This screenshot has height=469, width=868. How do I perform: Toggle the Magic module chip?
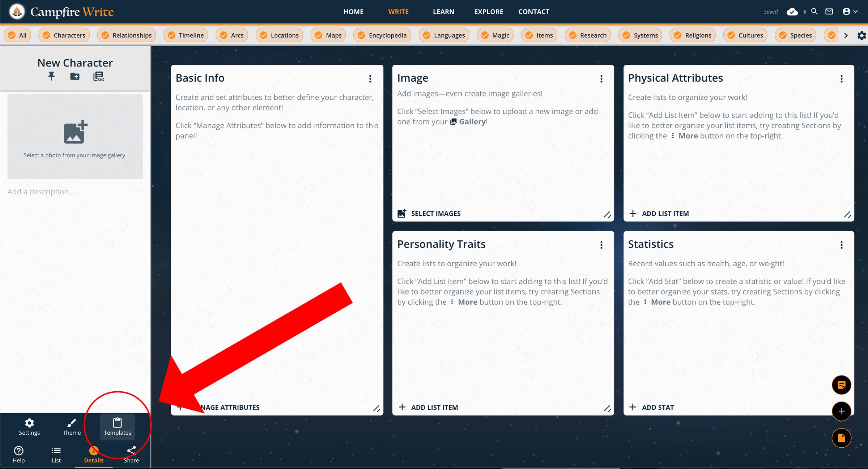click(x=495, y=35)
